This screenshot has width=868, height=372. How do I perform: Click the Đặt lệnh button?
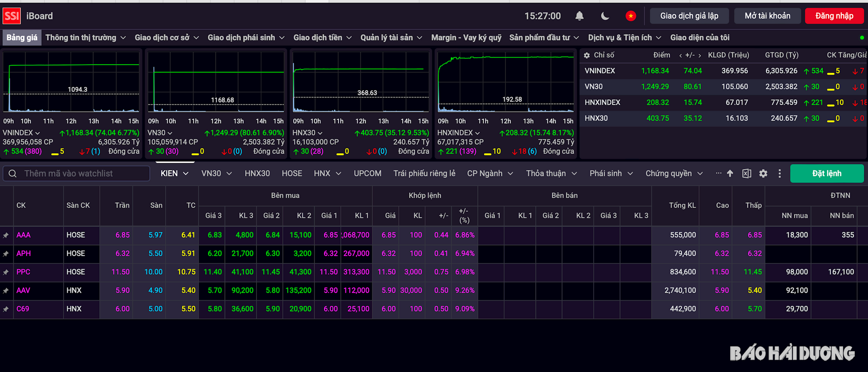[827, 173]
